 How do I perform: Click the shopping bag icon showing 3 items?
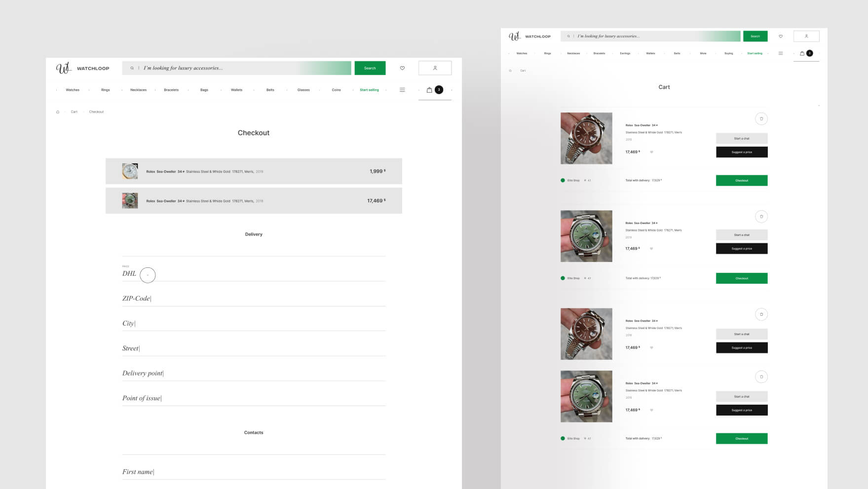coord(429,90)
